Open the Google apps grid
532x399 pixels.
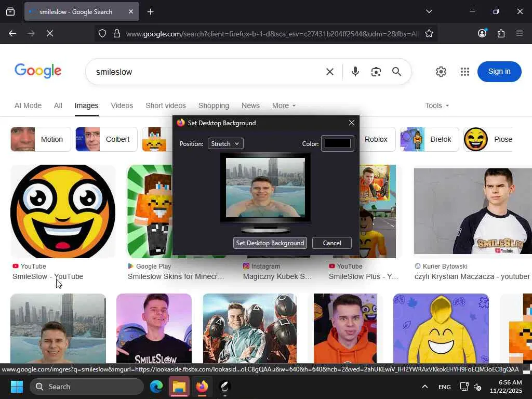click(465, 72)
